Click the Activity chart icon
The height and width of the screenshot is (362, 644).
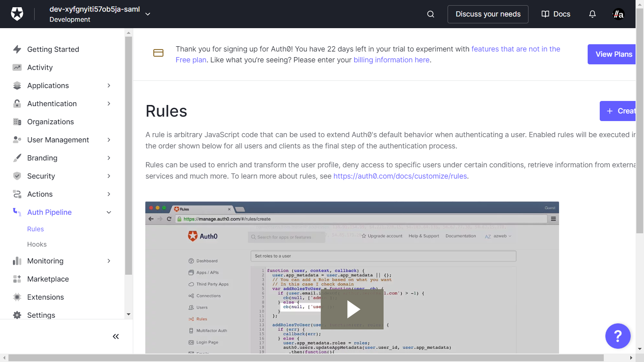[17, 68]
